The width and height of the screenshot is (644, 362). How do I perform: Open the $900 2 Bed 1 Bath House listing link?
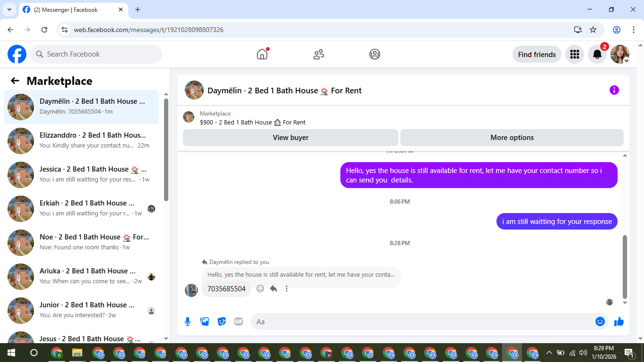pyautogui.click(x=253, y=122)
